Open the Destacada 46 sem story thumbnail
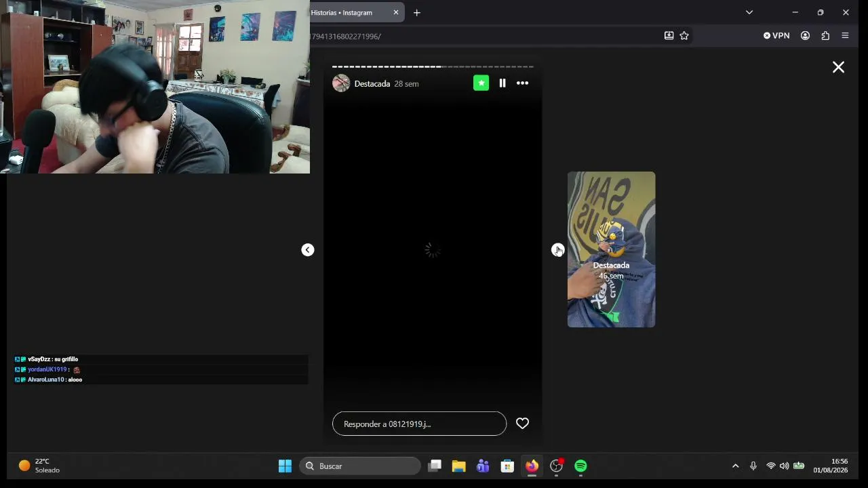 pyautogui.click(x=611, y=249)
